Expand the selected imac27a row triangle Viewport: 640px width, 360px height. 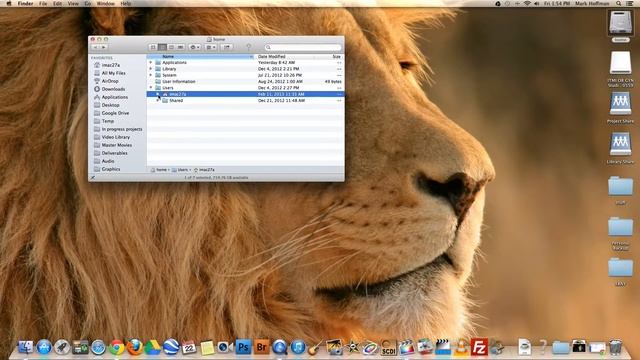coord(158,94)
